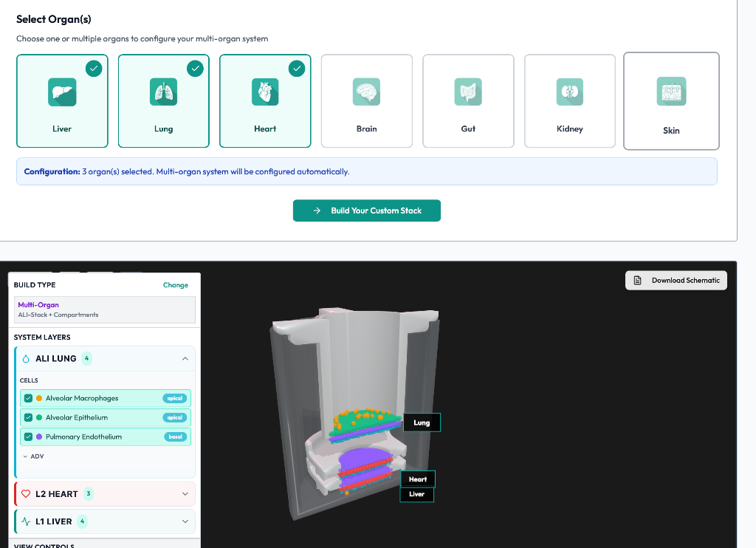The image size is (756, 548).
Task: Click the Liver card label
Action: click(x=62, y=129)
